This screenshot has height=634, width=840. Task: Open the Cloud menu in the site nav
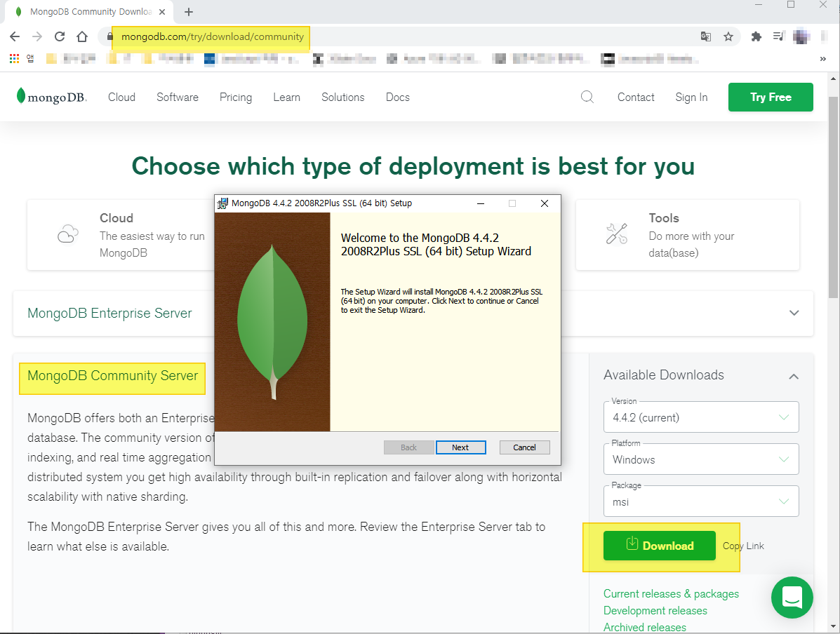(121, 97)
